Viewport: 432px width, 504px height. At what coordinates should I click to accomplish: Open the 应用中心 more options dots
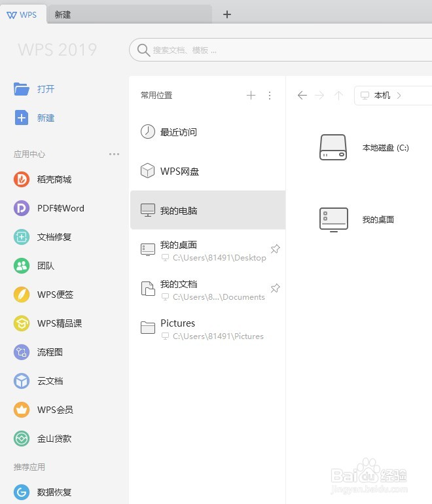pos(114,154)
